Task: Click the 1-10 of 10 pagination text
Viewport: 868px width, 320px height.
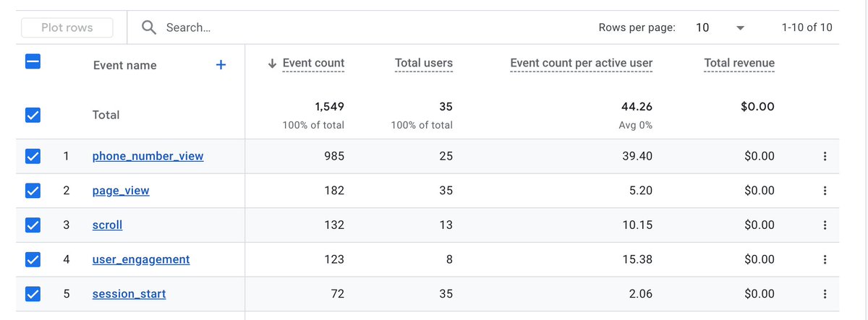Action: click(807, 27)
